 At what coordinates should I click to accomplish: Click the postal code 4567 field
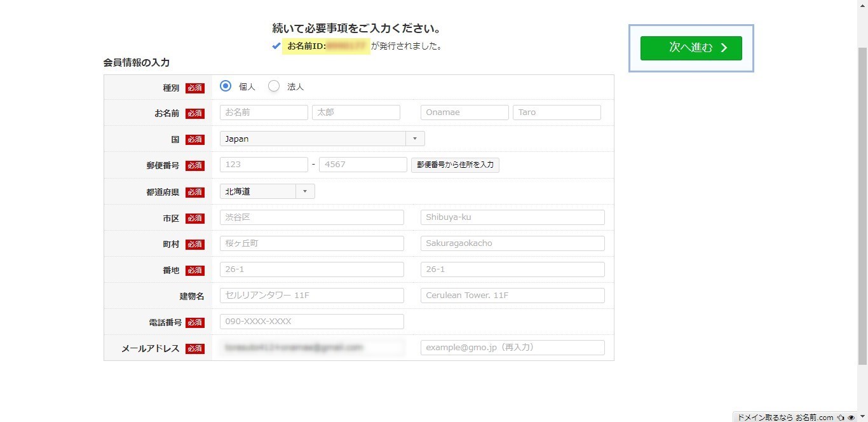(363, 165)
